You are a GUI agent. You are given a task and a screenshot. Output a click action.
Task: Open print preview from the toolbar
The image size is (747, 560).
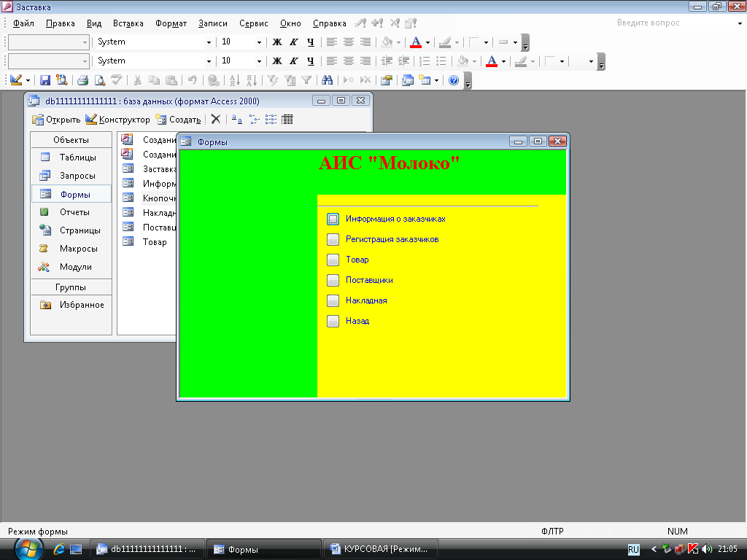[99, 80]
